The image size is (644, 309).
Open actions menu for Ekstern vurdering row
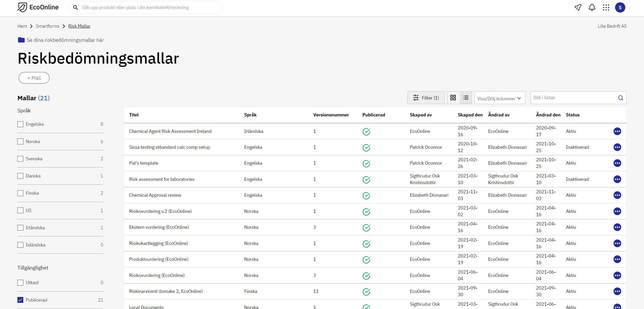point(617,227)
